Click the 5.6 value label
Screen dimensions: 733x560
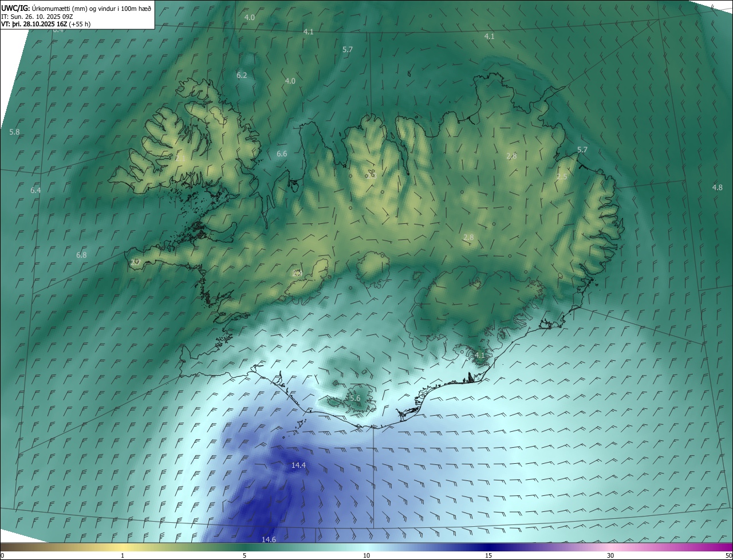[x=354, y=399]
